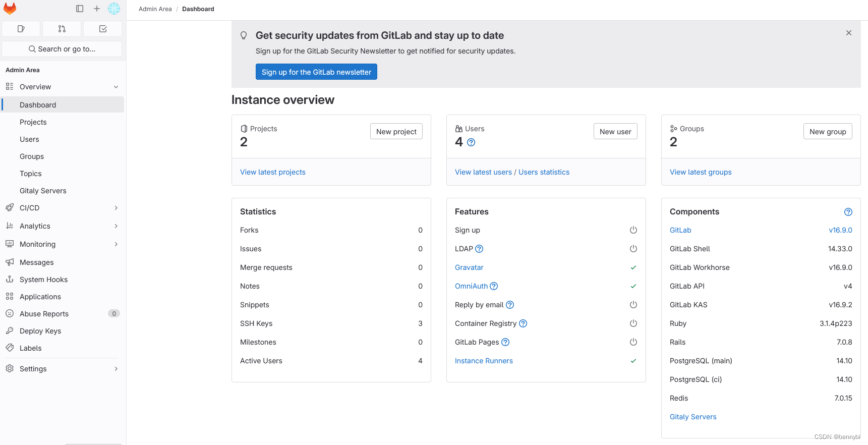Click the v16.9.0 GitLab version link
868x445 pixels.
pyautogui.click(x=840, y=230)
